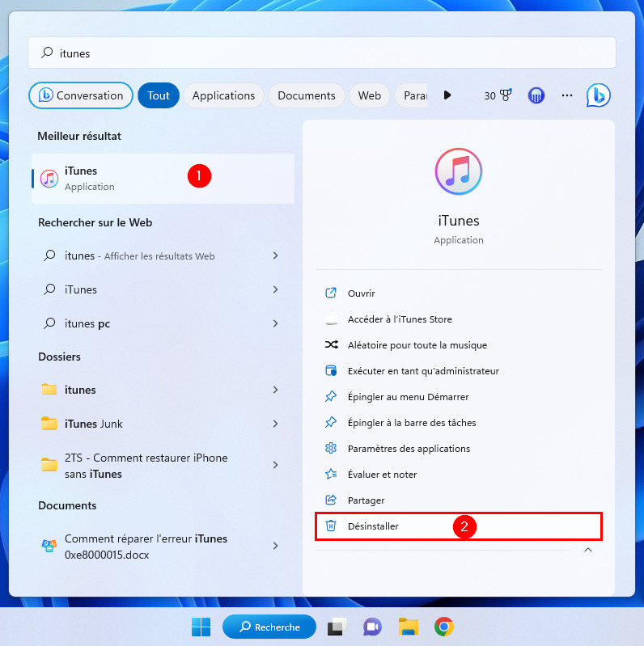Expand the 'Comment réparer l'erreur iTunes' document arrow

tap(275, 546)
